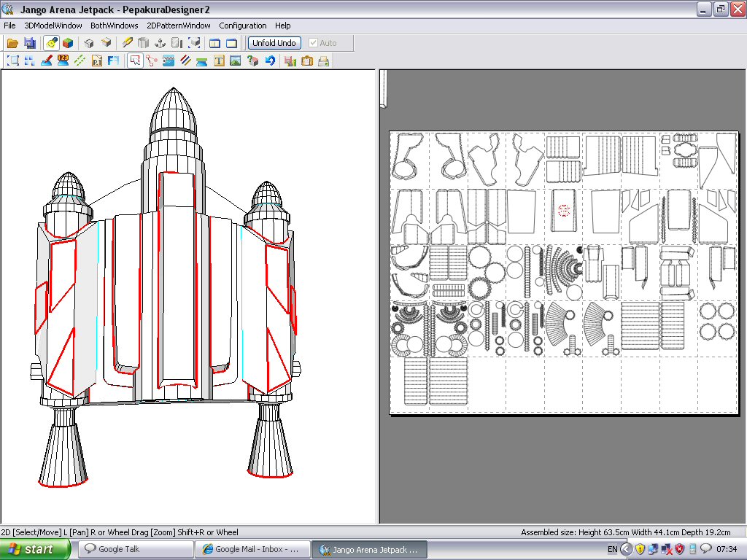Open the 3DModelWindow menu
Image resolution: width=747 pixels, height=560 pixels.
click(53, 26)
